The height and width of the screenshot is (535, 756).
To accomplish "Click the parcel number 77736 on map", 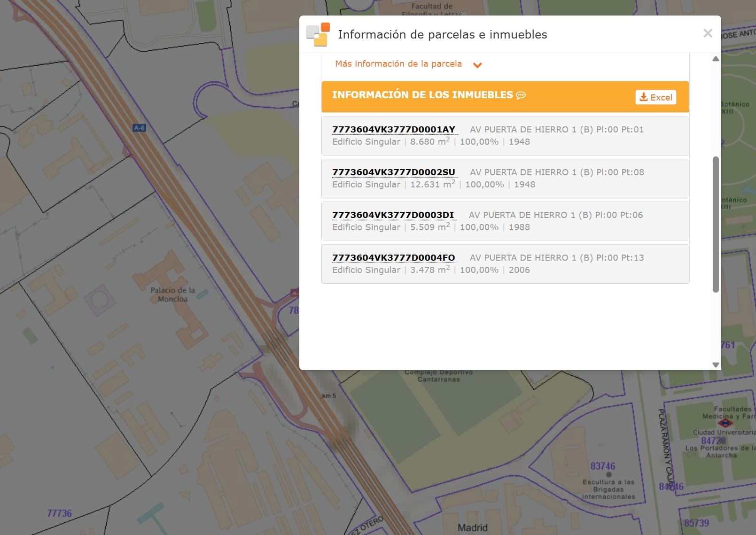I will click(x=59, y=513).
